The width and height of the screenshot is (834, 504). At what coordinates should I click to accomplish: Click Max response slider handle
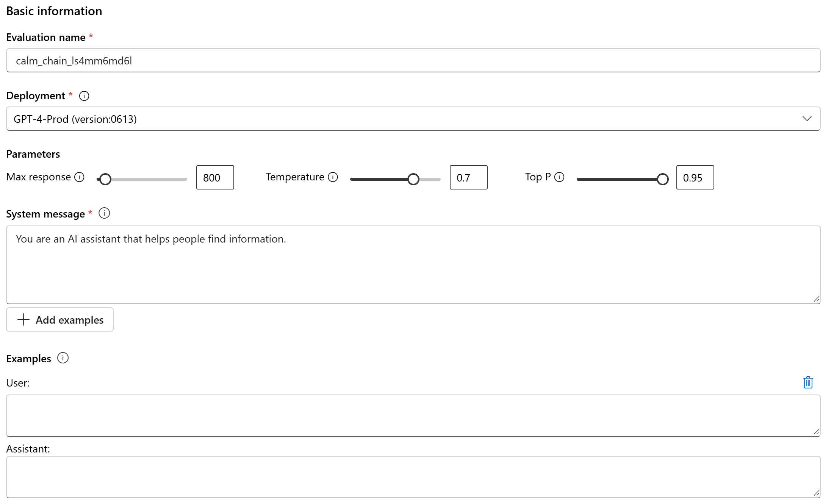105,179
